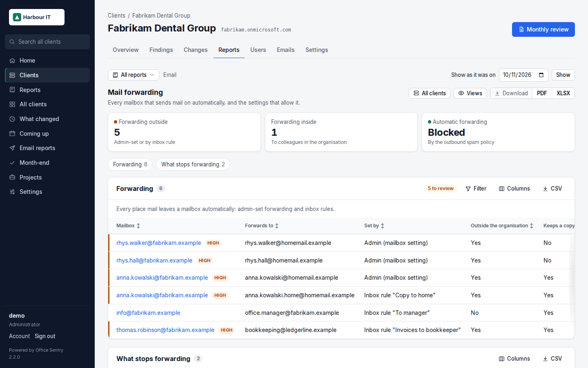This screenshot has width=588, height=368.
Task: Download Forwarding table as CSV
Action: tap(552, 188)
